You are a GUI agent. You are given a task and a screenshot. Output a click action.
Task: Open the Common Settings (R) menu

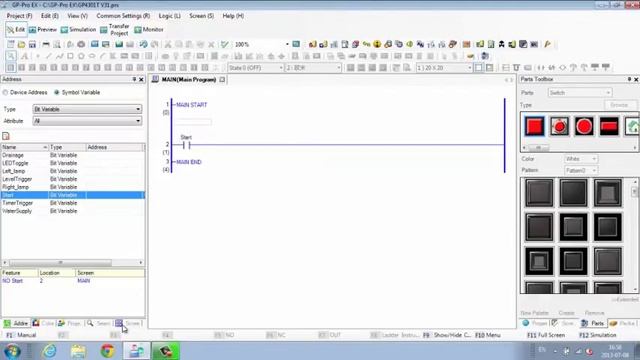pyautogui.click(x=123, y=16)
